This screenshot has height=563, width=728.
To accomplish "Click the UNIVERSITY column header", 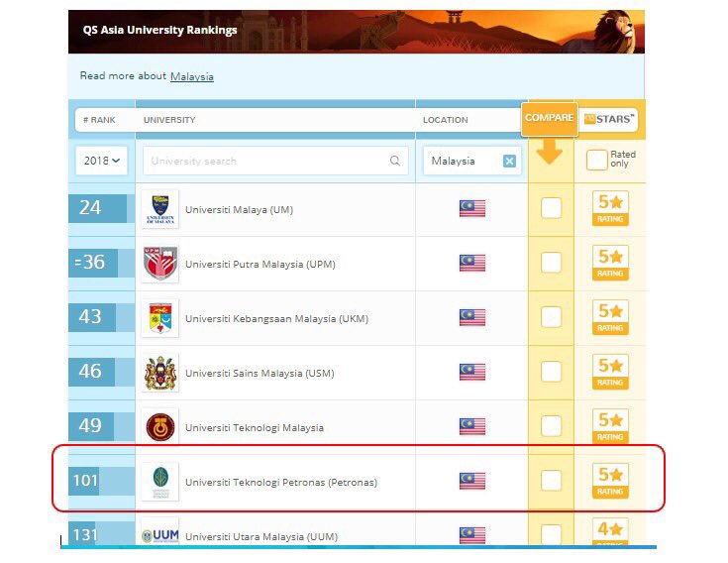I will tap(169, 120).
